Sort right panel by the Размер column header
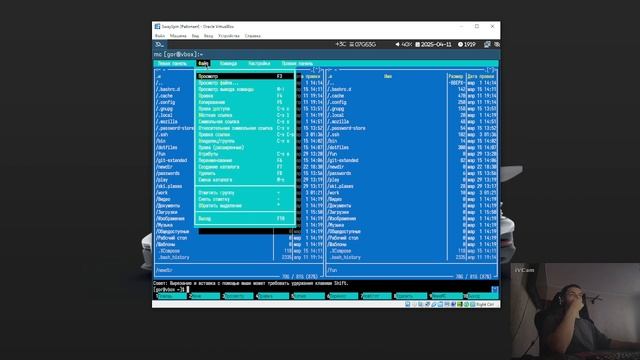The image size is (640, 360). click(x=456, y=76)
